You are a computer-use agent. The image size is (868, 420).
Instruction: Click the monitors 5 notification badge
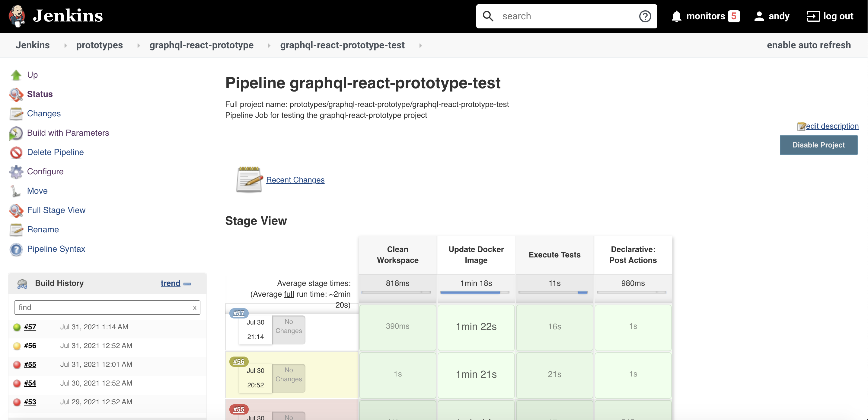pyautogui.click(x=734, y=16)
